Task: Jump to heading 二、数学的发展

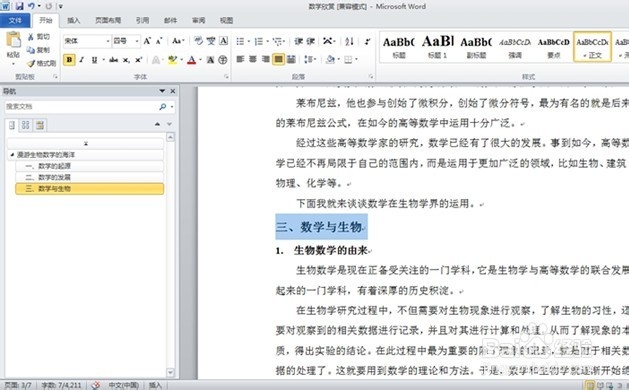Action: click(x=89, y=177)
